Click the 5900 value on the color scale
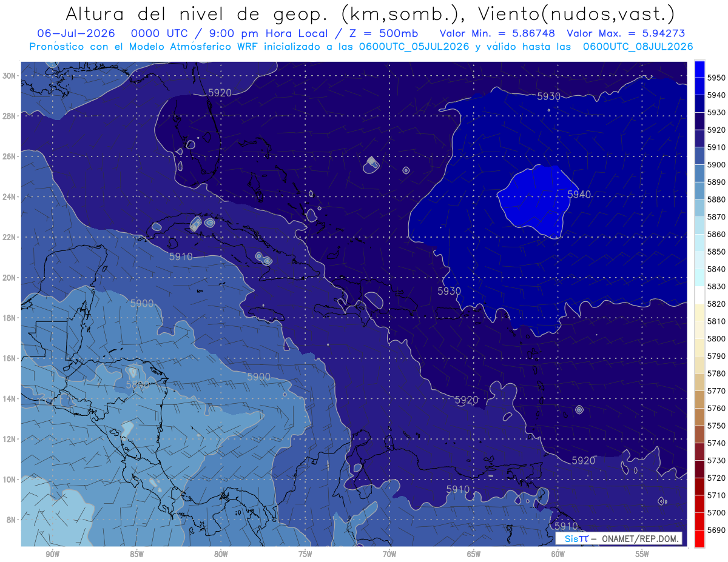Viewport: 728px width, 562px height. (x=716, y=164)
